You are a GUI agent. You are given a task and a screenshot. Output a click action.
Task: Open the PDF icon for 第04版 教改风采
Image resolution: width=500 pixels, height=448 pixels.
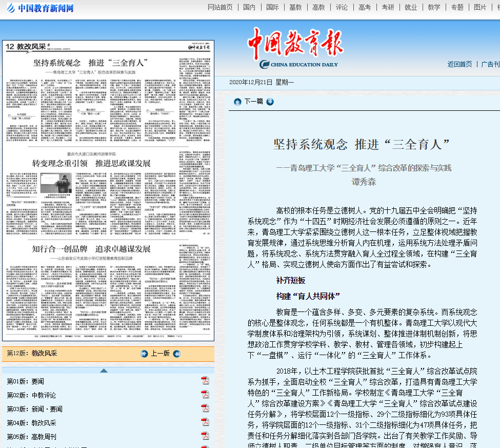pos(205,422)
